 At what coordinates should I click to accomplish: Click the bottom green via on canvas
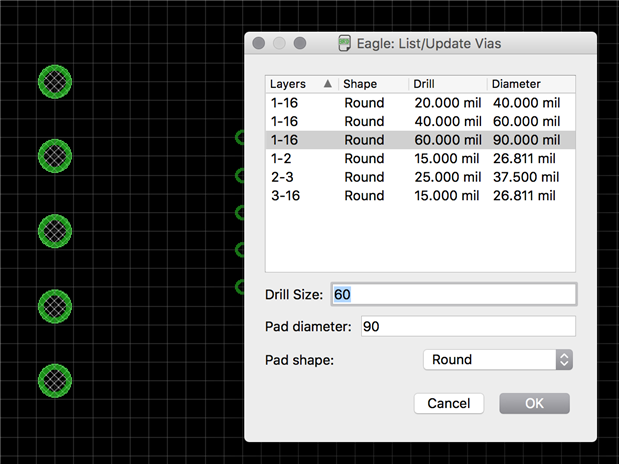click(x=55, y=379)
